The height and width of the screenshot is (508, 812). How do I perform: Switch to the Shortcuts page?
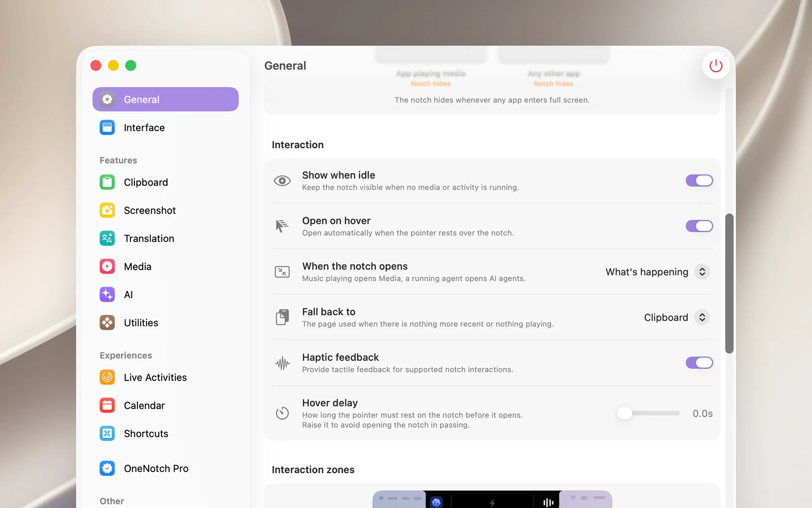(x=165, y=433)
